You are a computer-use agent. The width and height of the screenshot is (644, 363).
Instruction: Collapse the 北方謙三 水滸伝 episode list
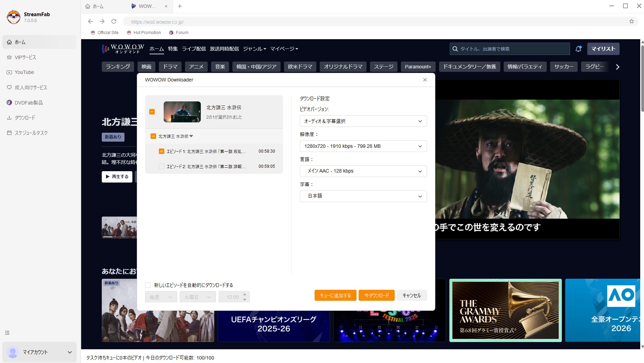pyautogui.click(x=192, y=136)
